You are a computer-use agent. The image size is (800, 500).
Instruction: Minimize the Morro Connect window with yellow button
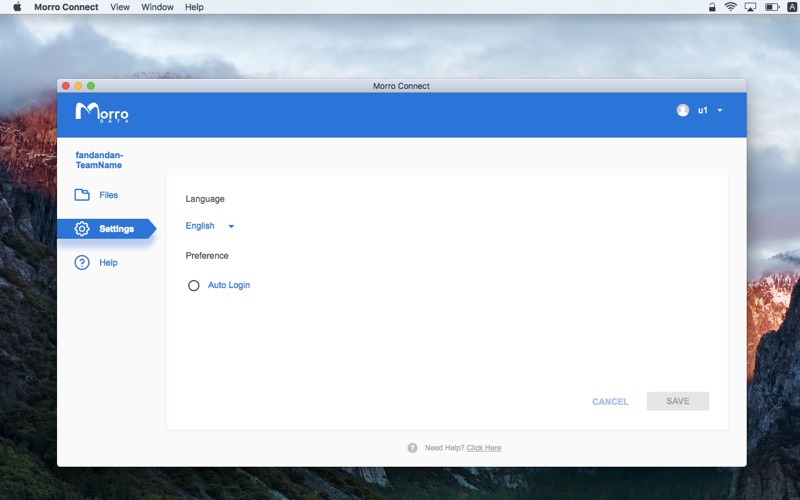(x=78, y=86)
